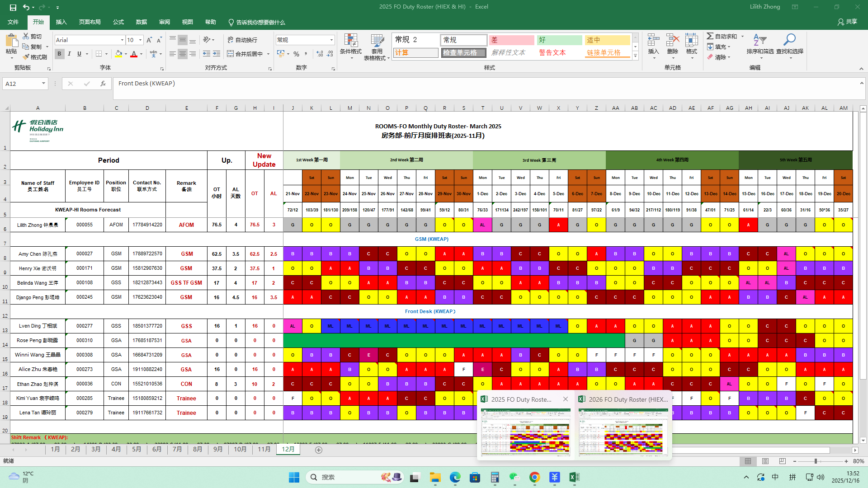Screen dimensions: 868x488
Task: Toggle Italic formatting button
Action: [69, 54]
